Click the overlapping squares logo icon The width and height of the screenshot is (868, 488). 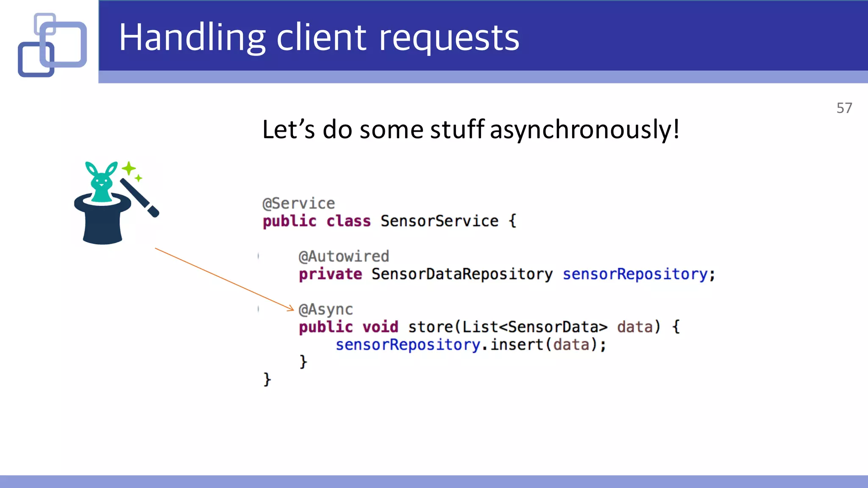click(x=53, y=45)
